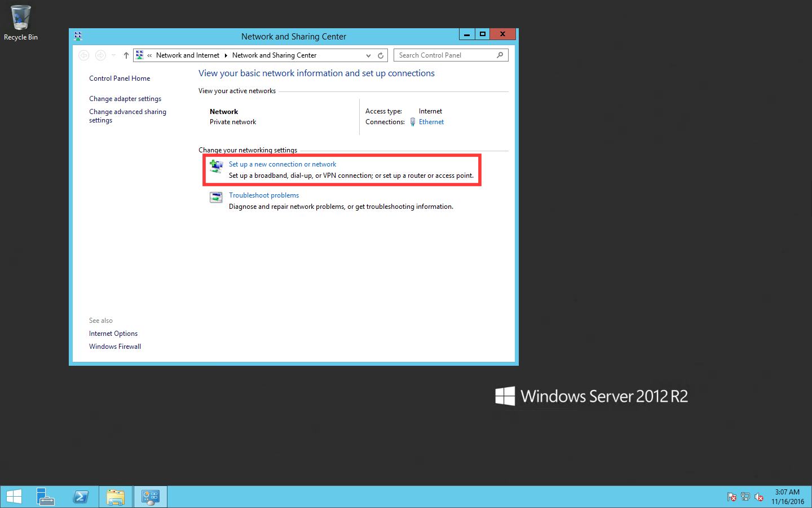Click the Network and Sharing Center title icon
This screenshot has width=812, height=508.
78,36
